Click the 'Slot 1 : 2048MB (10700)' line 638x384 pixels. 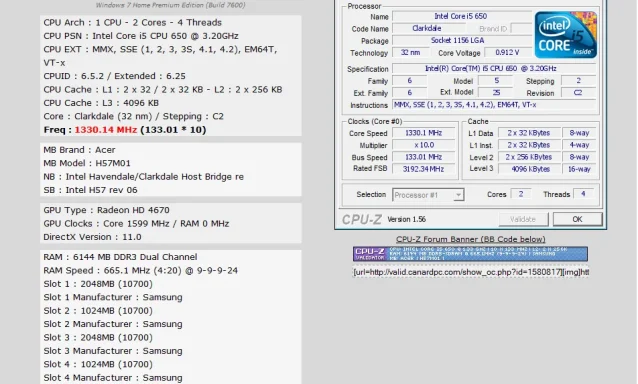click(98, 284)
